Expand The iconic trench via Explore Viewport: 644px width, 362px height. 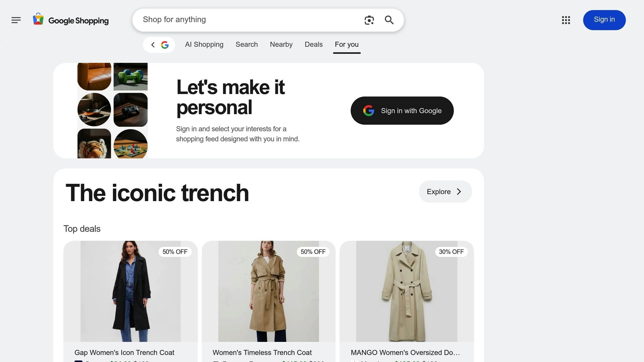445,192
